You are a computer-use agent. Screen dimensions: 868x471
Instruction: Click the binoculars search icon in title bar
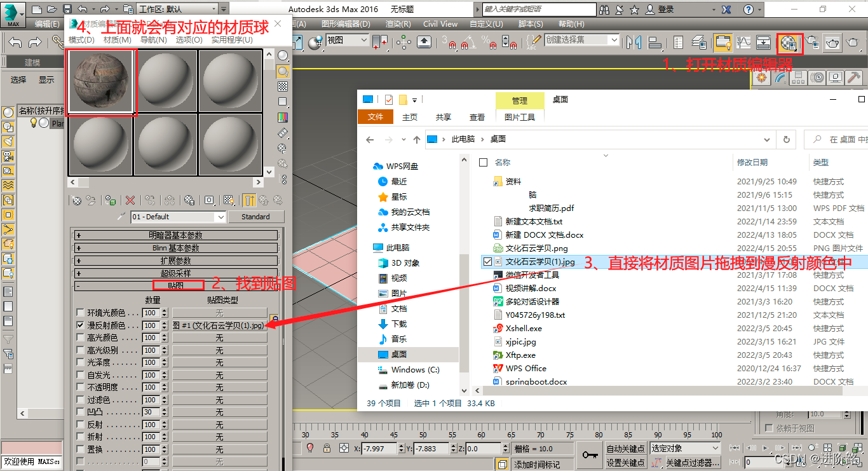604,10
